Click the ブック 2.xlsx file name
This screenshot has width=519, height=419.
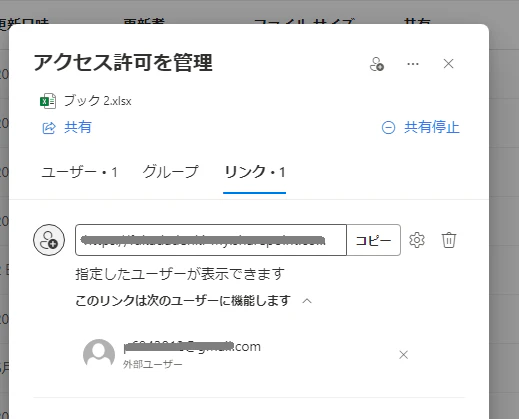(x=98, y=101)
